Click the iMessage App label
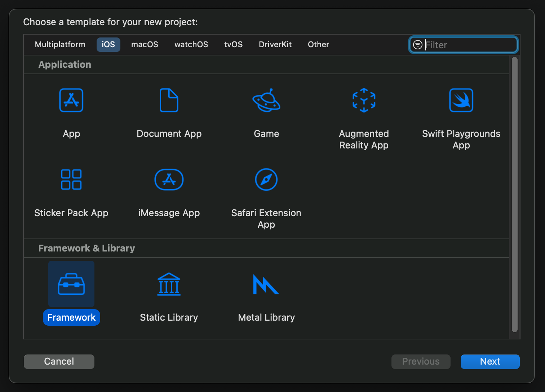Viewport: 545px width, 392px height. pyautogui.click(x=169, y=213)
